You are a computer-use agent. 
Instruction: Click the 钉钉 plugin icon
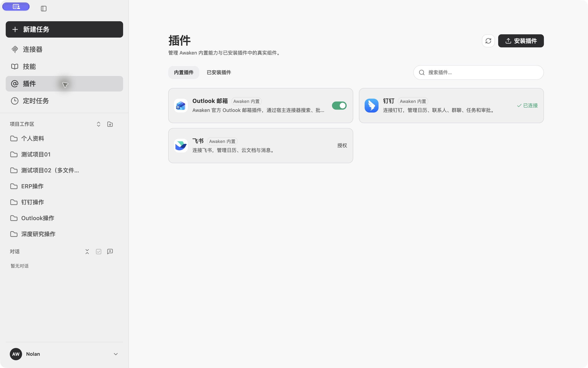coord(372,106)
